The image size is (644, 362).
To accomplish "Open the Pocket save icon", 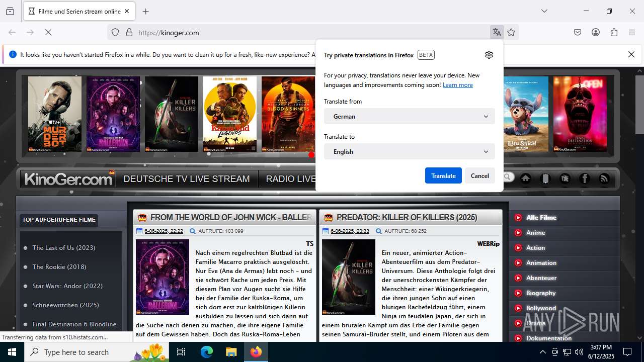I will pyautogui.click(x=578, y=32).
